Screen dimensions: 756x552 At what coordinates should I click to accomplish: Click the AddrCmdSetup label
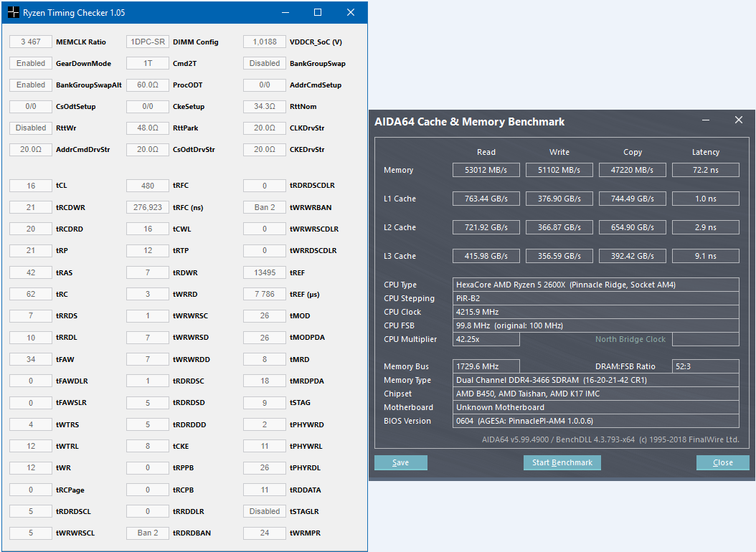316,85
